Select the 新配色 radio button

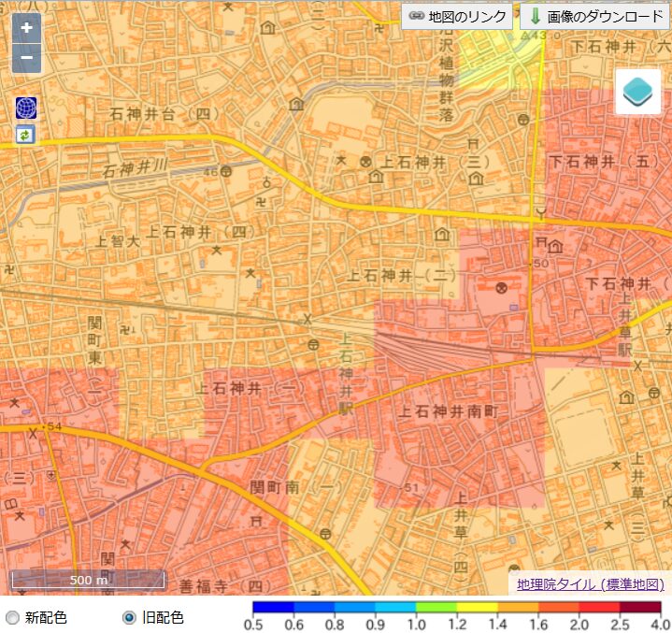(12, 618)
